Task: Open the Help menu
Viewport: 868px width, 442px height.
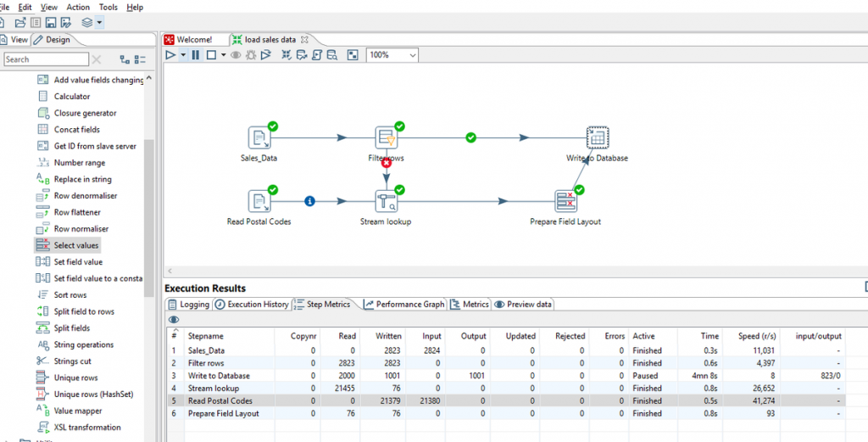Action: (x=135, y=7)
